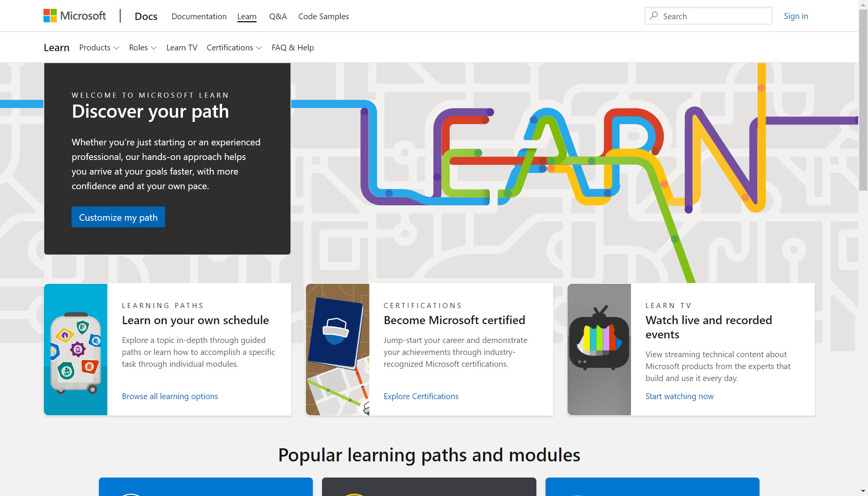Click the Docs navigation icon
Image resolution: width=868 pixels, height=496 pixels.
(145, 16)
